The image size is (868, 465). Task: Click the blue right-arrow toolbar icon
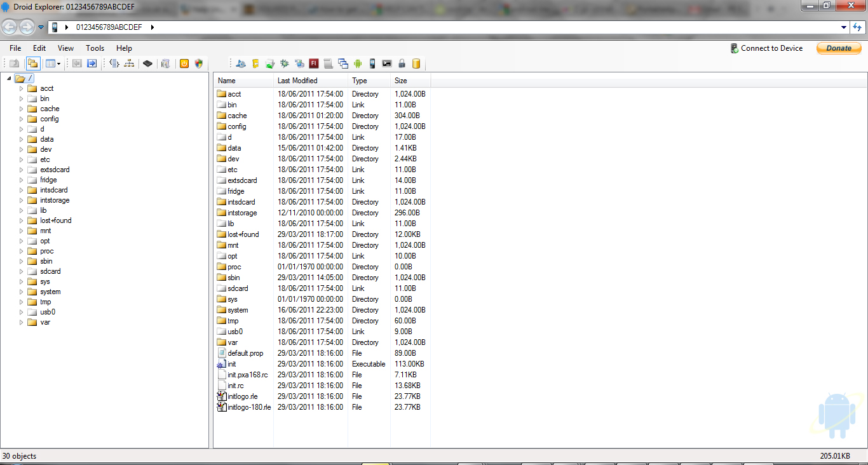92,64
